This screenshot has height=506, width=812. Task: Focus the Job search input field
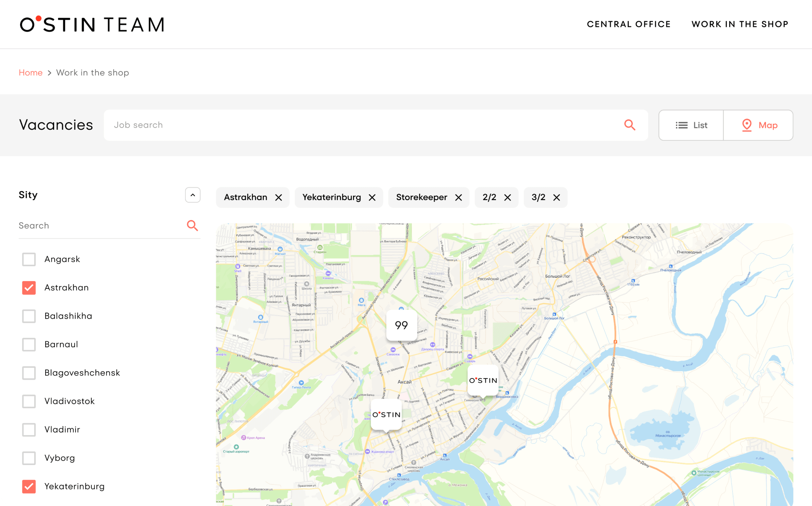pos(362,125)
